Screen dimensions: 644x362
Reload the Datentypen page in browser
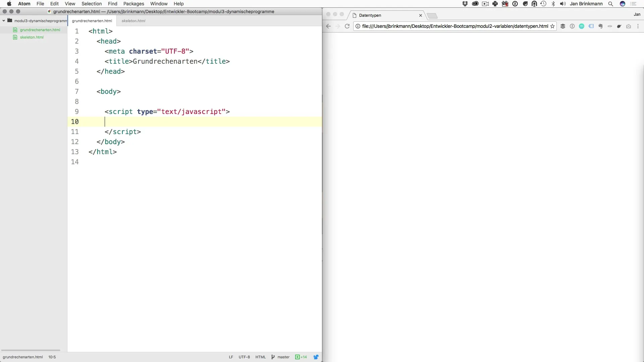click(347, 26)
